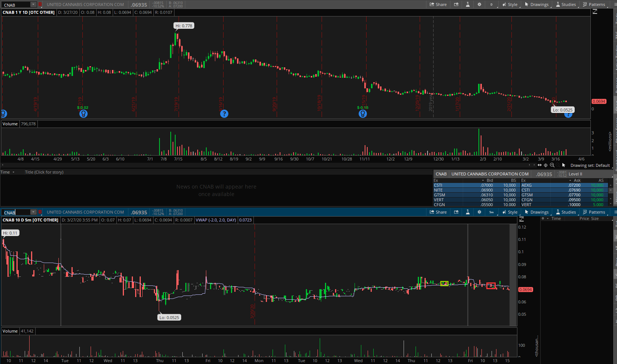617x364 pixels.
Task: Open the flask Edit Studies icon on top chart
Action: (468, 4)
